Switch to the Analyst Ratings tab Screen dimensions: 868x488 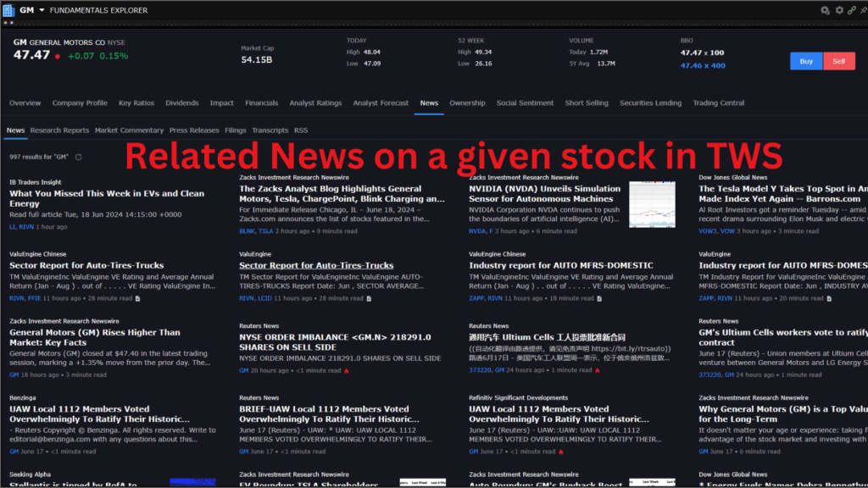coord(315,103)
